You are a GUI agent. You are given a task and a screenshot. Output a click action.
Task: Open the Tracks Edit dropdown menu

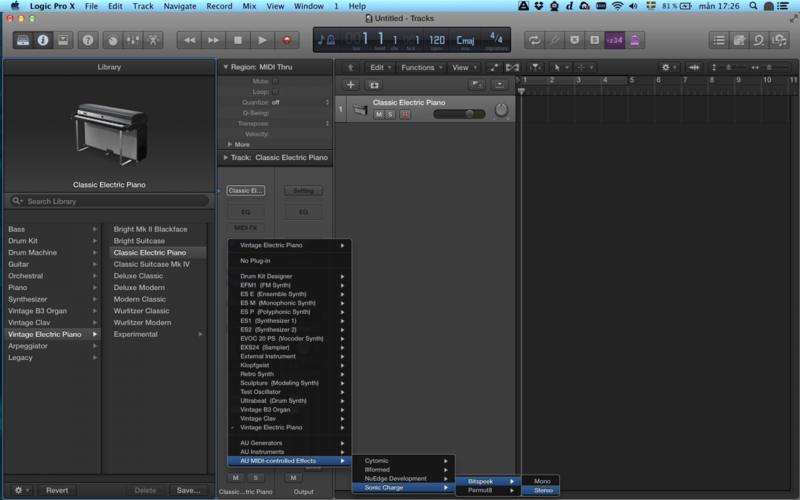tap(381, 67)
